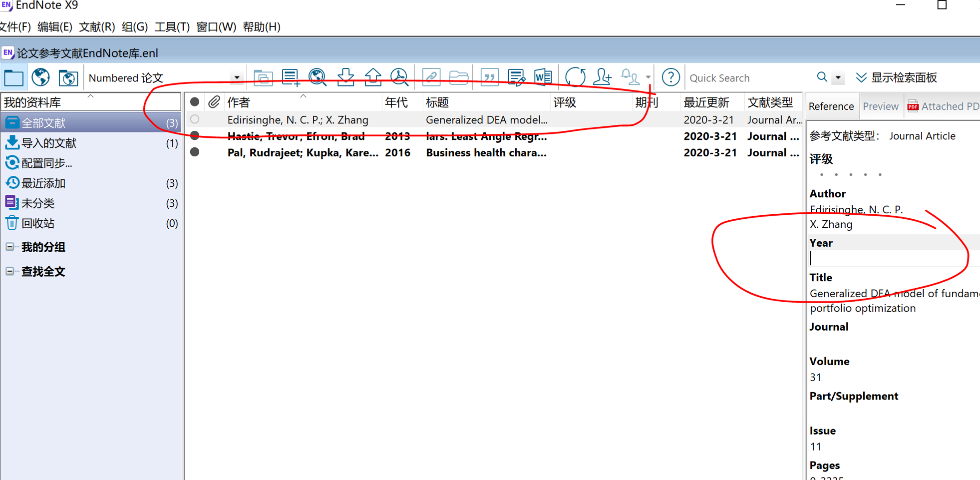
Task: Click Open File folder icon
Action: pos(458,77)
